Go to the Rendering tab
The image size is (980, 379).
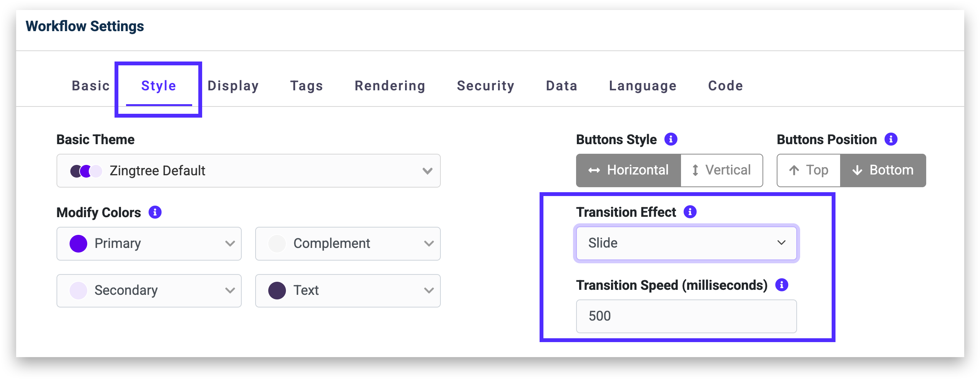point(390,86)
